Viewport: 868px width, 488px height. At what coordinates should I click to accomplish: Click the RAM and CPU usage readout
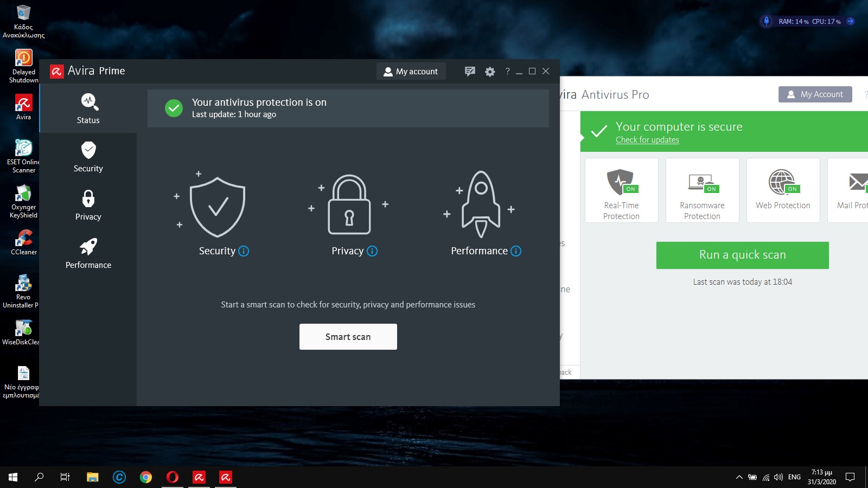[809, 22]
